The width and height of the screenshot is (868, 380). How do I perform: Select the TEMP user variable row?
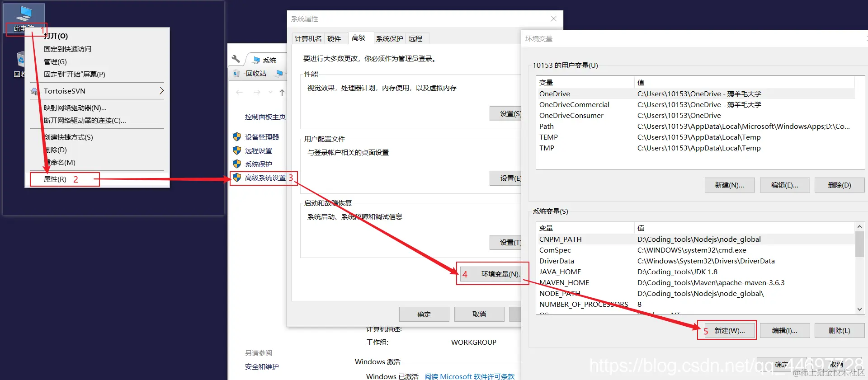[x=696, y=137]
